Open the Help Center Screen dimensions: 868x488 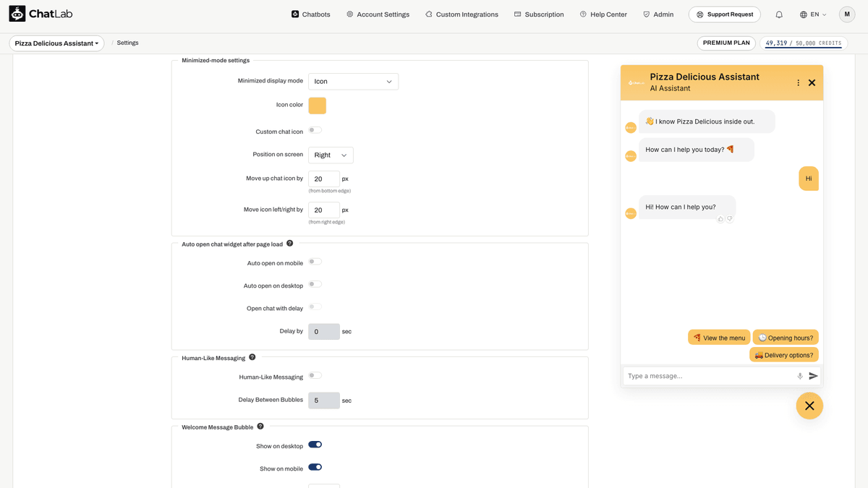(x=603, y=14)
